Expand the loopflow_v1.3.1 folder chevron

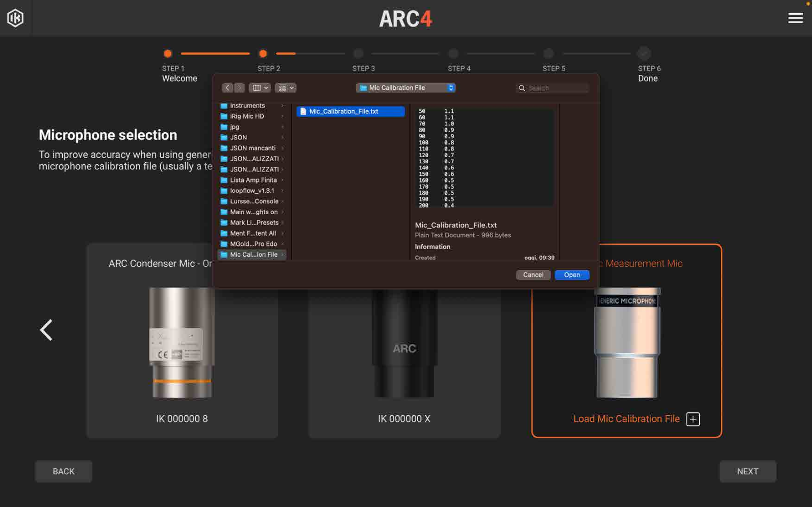[282, 191]
